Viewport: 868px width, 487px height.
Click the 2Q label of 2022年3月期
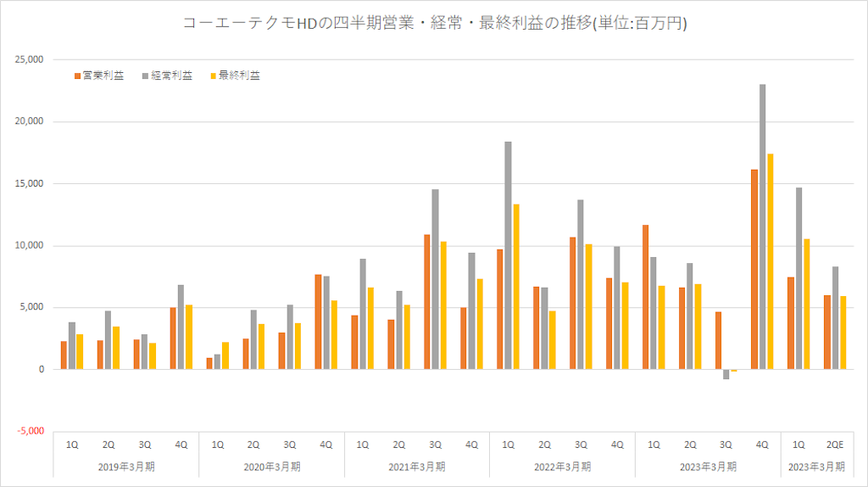click(x=545, y=445)
